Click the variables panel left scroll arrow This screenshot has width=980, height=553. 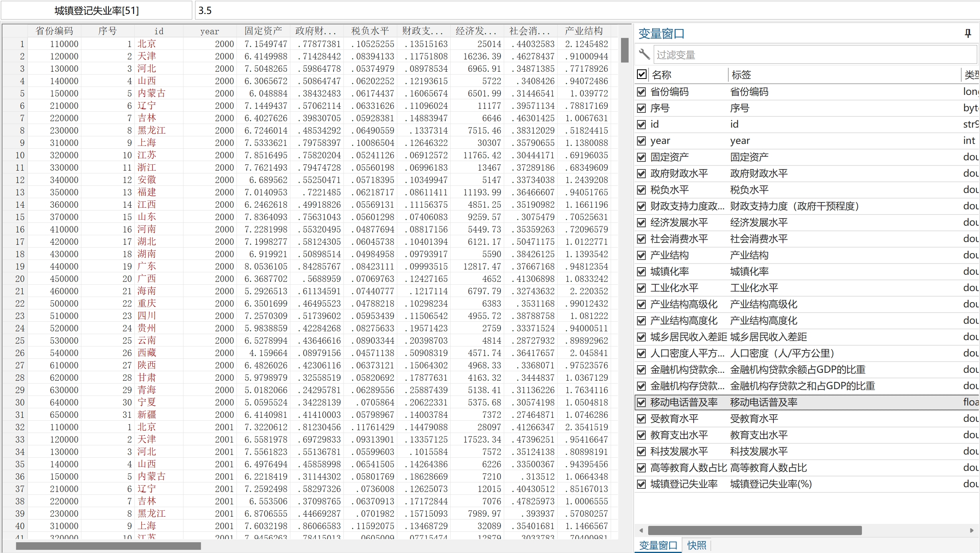(x=641, y=530)
